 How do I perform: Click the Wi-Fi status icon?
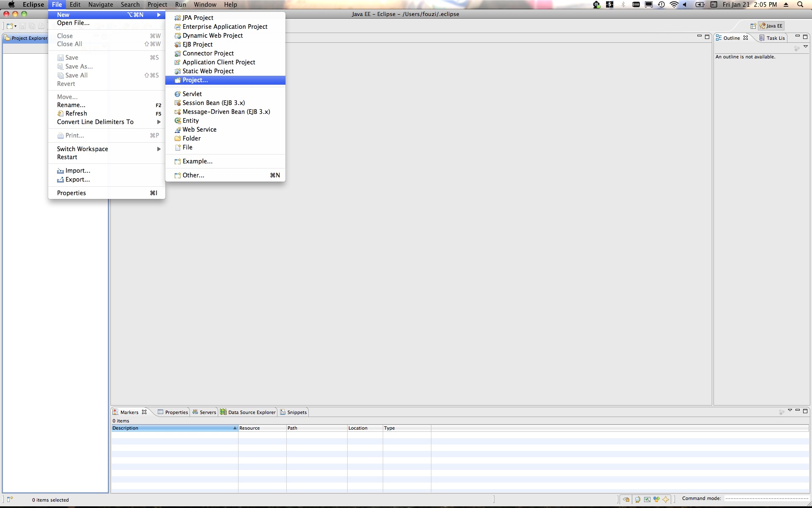tap(674, 5)
